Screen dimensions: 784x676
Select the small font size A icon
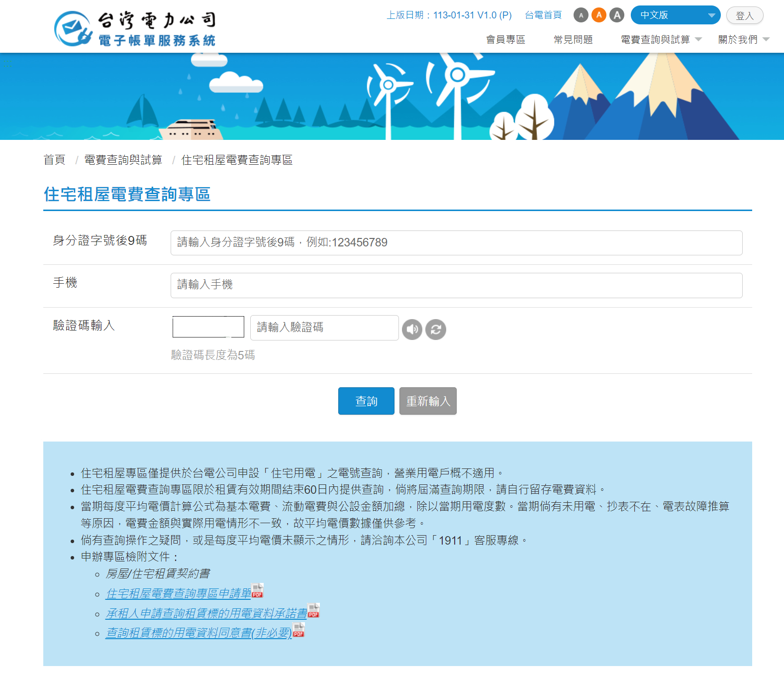(x=581, y=15)
